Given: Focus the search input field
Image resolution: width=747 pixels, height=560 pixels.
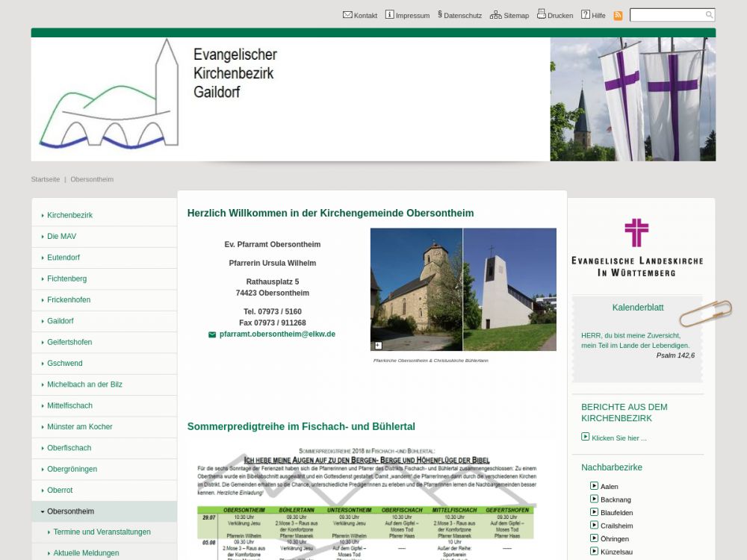Looking at the screenshot, I should 666,15.
